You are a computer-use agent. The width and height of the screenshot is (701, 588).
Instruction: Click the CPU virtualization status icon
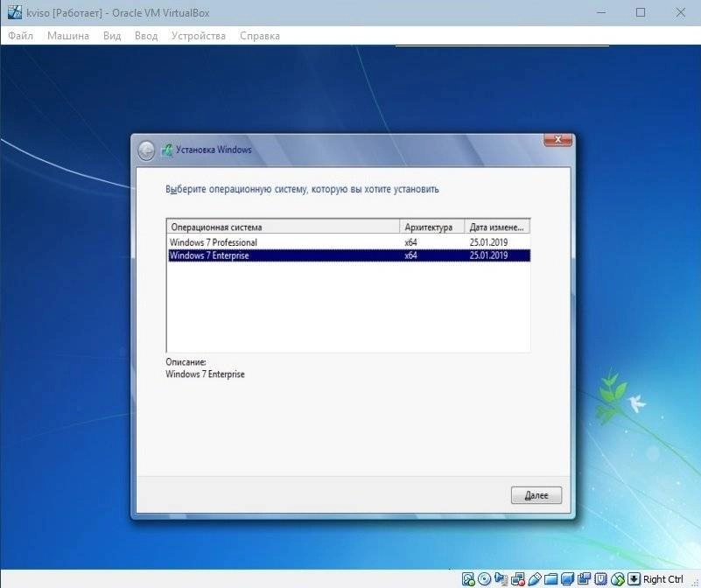[600, 578]
